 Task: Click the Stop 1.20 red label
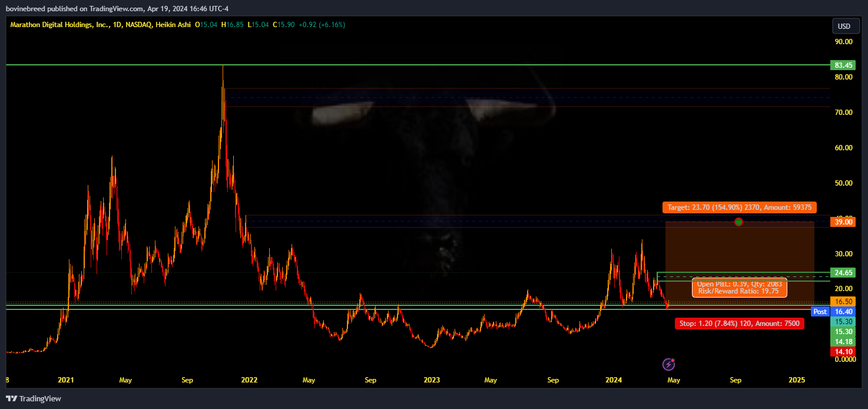pyautogui.click(x=739, y=324)
